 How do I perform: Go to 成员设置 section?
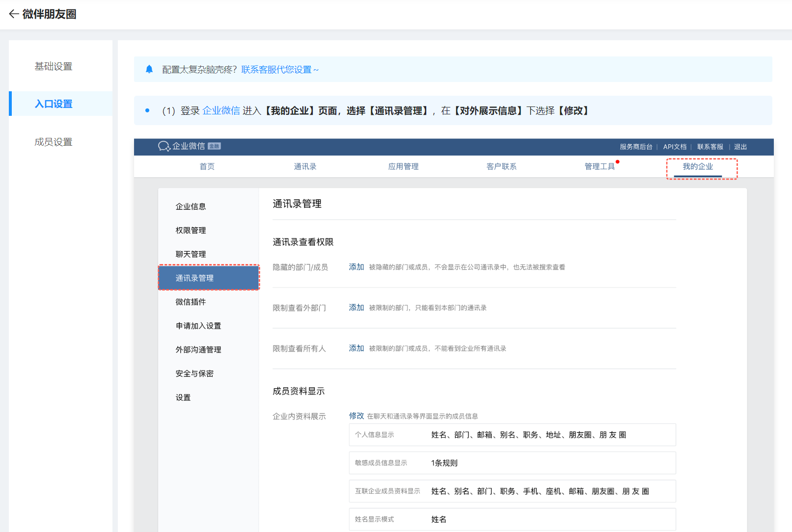[x=54, y=142]
